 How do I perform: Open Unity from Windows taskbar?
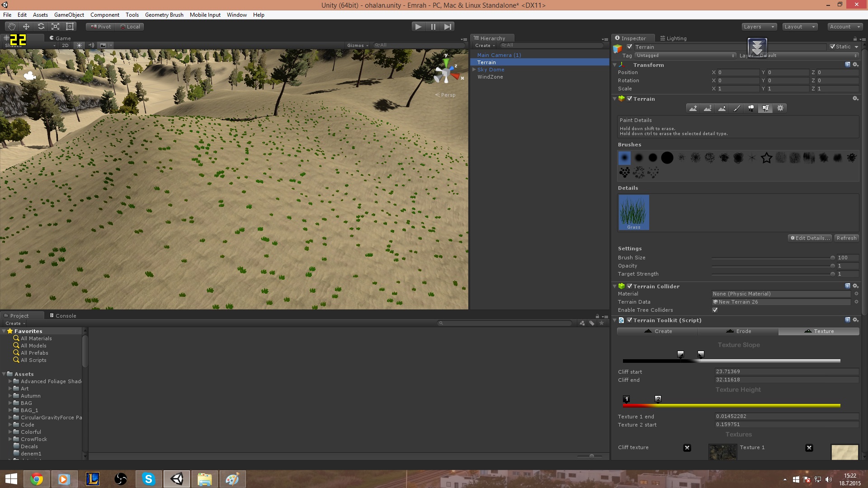(x=177, y=479)
